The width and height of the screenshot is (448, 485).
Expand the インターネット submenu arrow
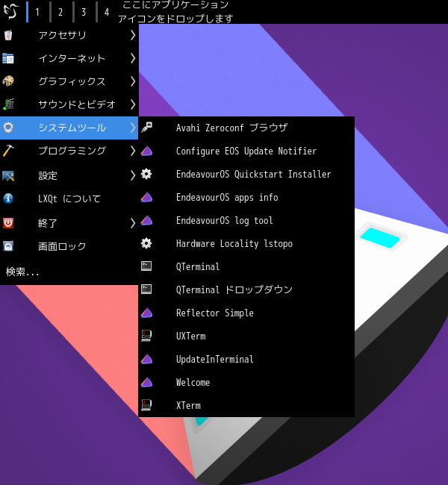click(x=133, y=58)
